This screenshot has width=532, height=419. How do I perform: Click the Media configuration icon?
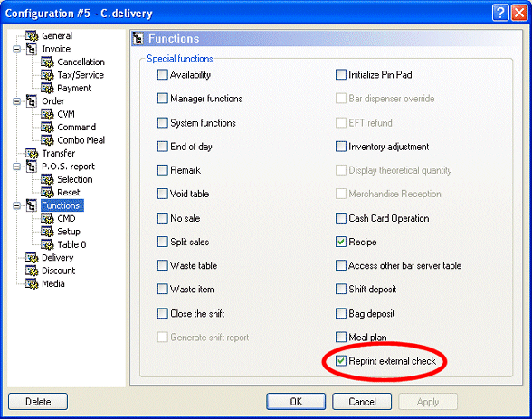(32, 284)
